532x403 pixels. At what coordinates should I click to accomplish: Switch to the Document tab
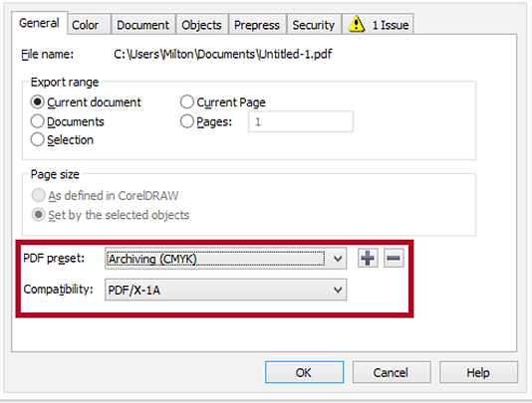(142, 25)
